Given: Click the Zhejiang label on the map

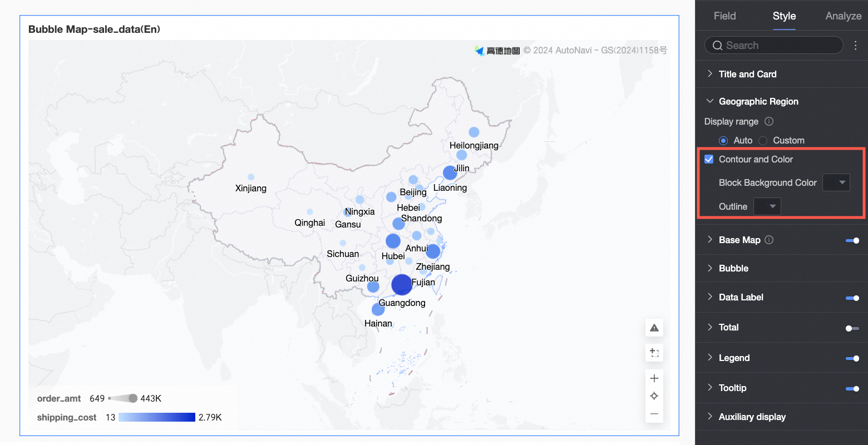Looking at the screenshot, I should point(433,266).
